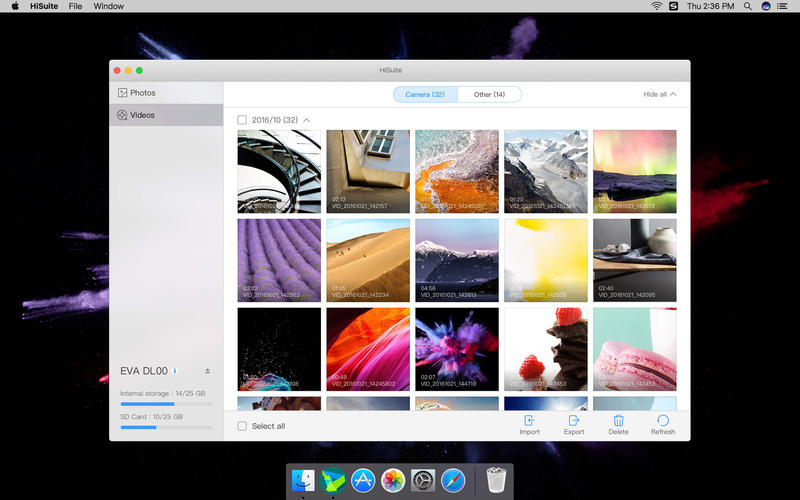This screenshot has height=500, width=800.
Task: Open video VID_20161021_142157 with building window
Action: coord(368,171)
